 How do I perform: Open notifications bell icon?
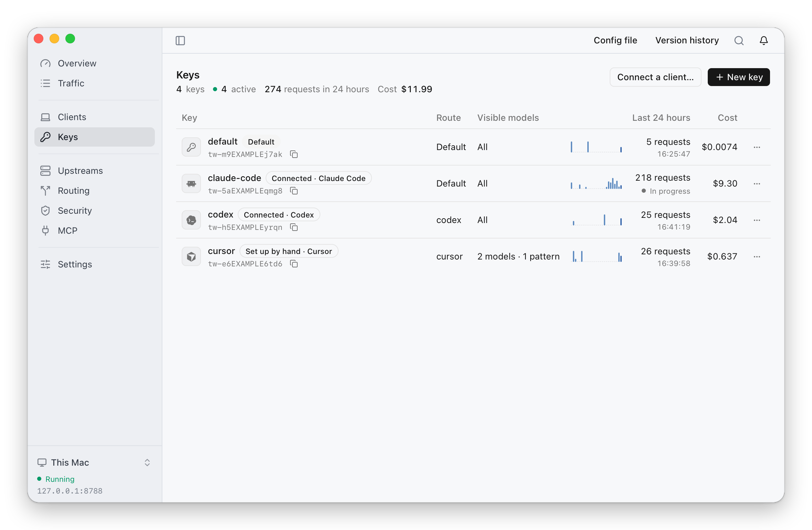coord(764,41)
